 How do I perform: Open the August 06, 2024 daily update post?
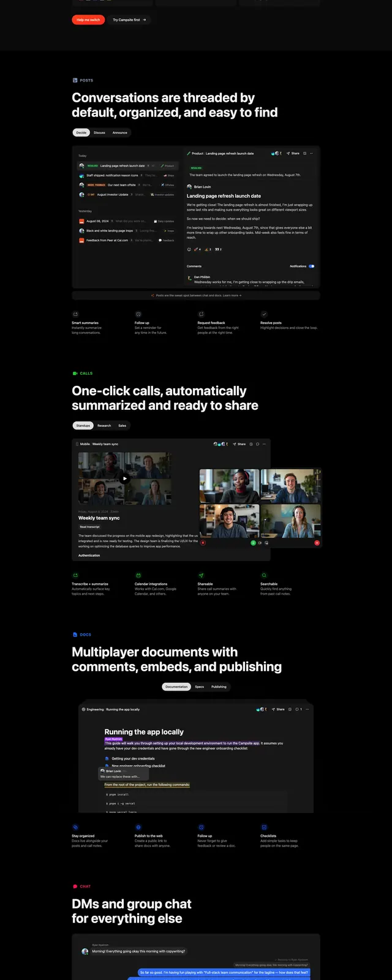[127, 221]
